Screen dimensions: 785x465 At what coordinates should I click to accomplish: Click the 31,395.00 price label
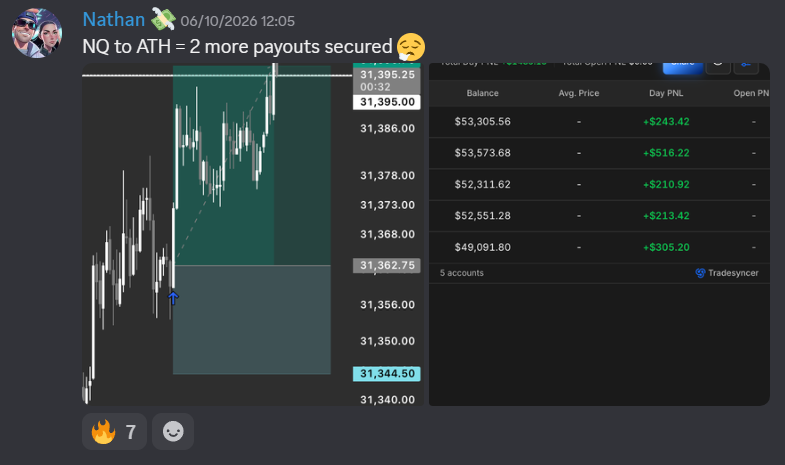pyautogui.click(x=387, y=102)
